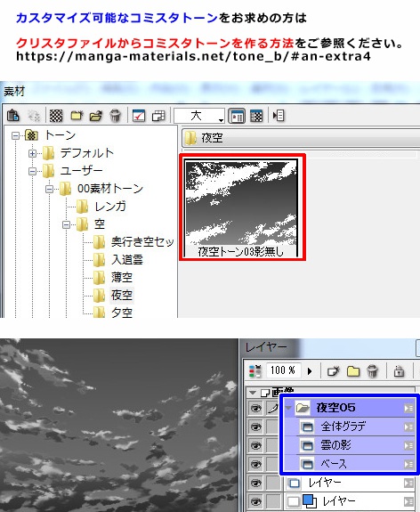The height and width of the screenshot is (512, 420).
Task: Select the 全体グラデ layer
Action: (x=343, y=427)
